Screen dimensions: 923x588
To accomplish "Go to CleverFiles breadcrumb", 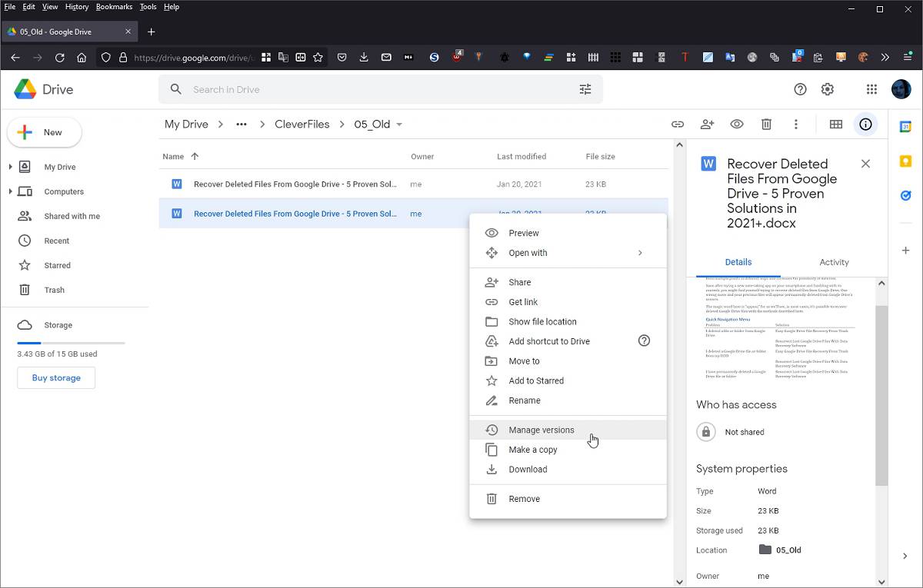I will pyautogui.click(x=302, y=125).
